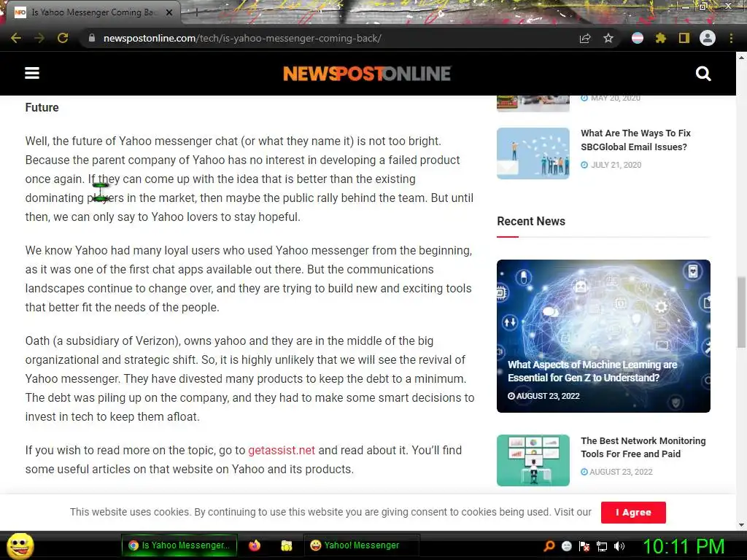Go to NewsPostOnline home via logo
The width and height of the screenshot is (747, 560).
[367, 74]
